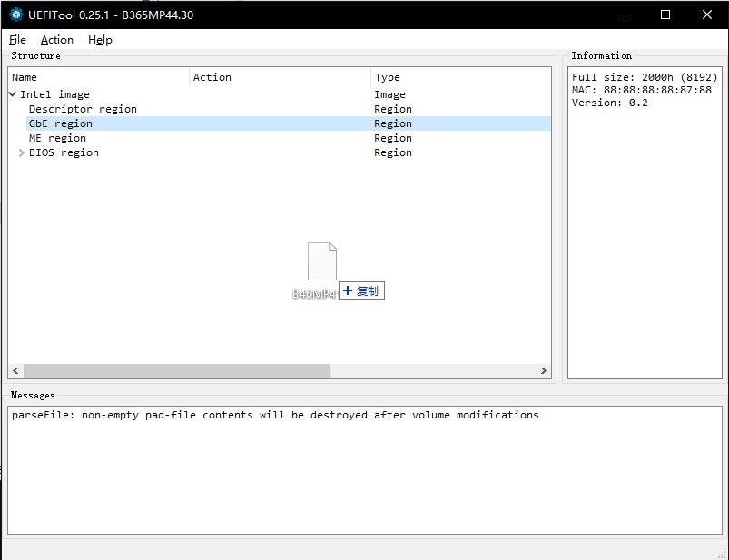Click the Name column header
Image resolution: width=729 pixels, height=560 pixels.
coord(25,77)
